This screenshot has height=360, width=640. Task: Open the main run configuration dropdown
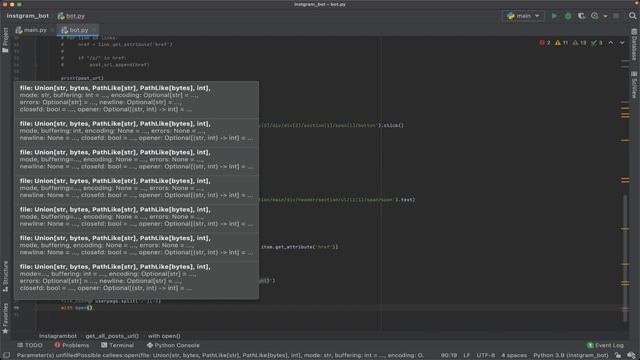click(523, 16)
